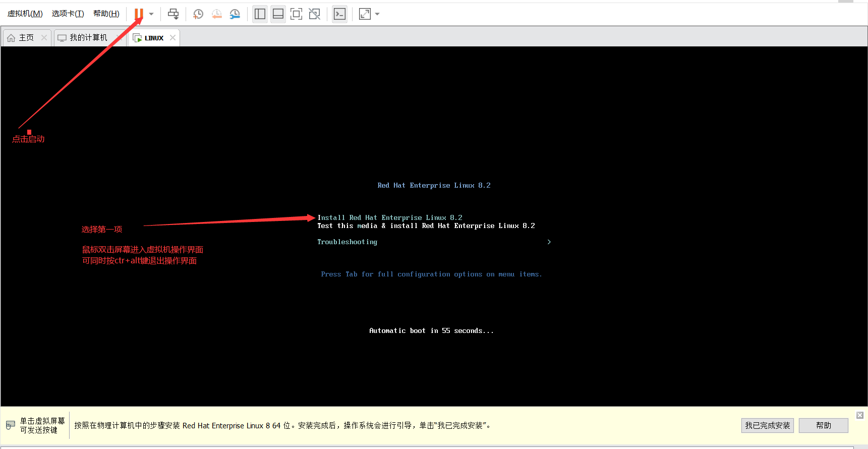Screen dimensions: 868x449
Task: Click the stretch guest display icon
Action: pyautogui.click(x=365, y=14)
